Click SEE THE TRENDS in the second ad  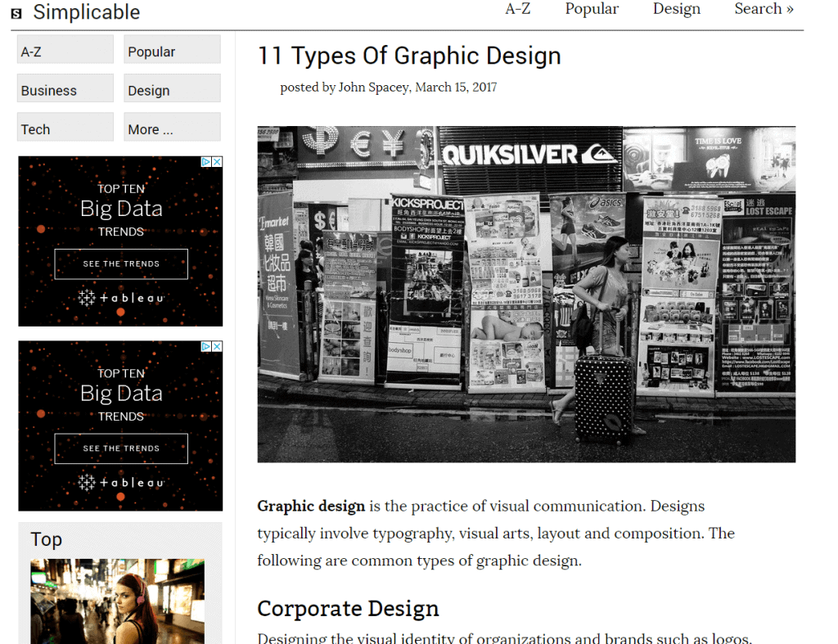coord(121,448)
